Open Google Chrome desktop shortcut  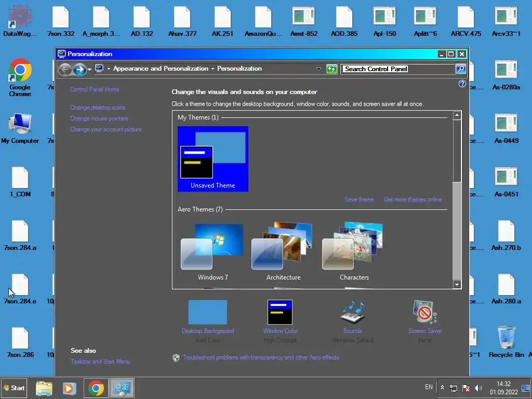pyautogui.click(x=20, y=78)
